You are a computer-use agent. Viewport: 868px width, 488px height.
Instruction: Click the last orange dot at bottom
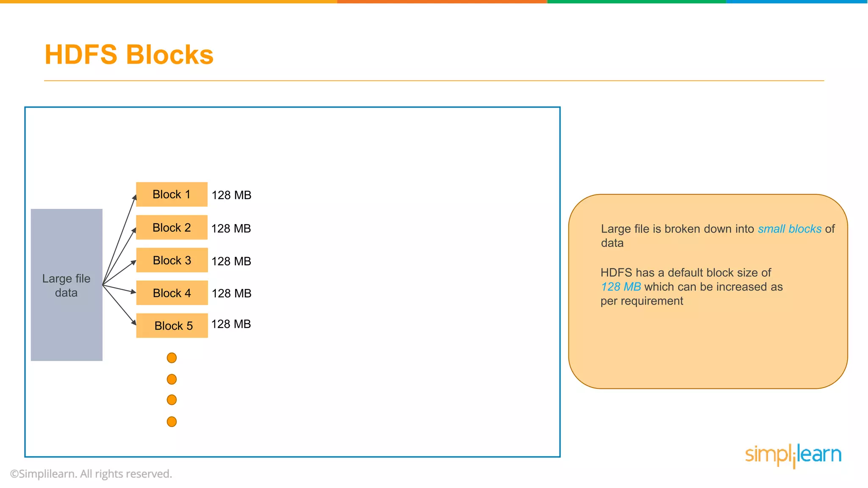point(172,421)
